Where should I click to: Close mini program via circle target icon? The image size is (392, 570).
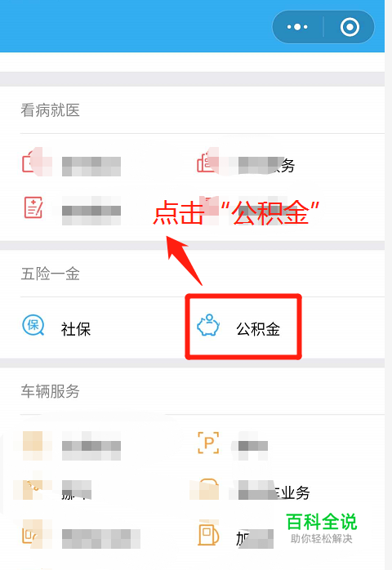tap(350, 27)
